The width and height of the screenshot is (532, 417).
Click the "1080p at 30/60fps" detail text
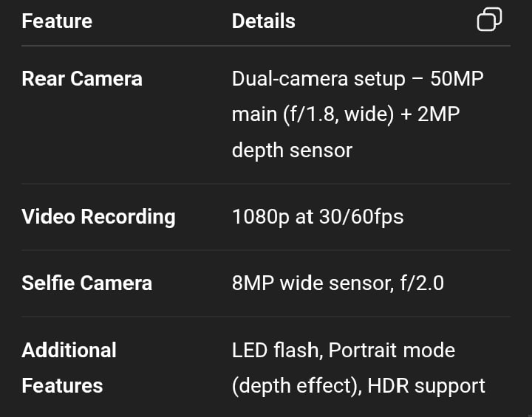(x=318, y=217)
